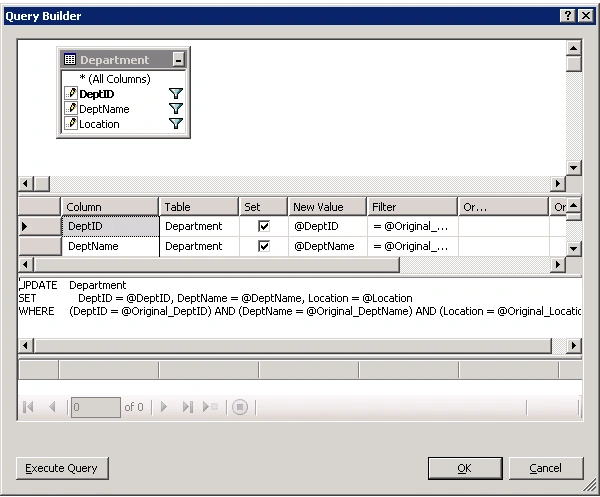This screenshot has height=497, width=600.
Task: Click SQL pane horizontal scroll right arrow
Action: click(x=574, y=345)
